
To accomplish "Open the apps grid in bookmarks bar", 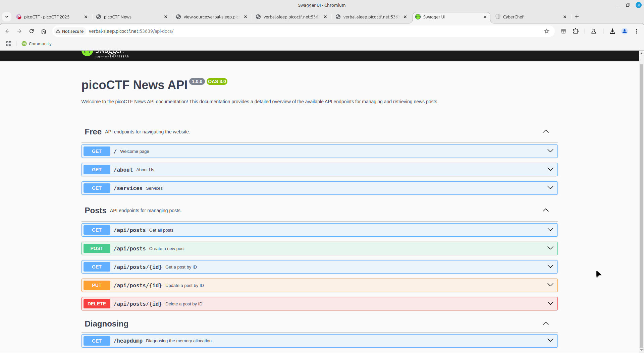I will click(x=9, y=44).
